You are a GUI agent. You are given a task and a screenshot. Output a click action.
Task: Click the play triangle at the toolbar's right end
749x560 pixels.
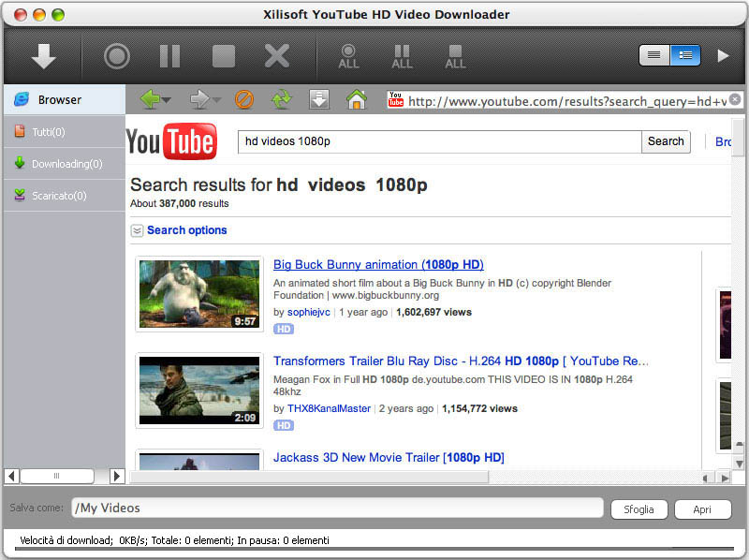click(x=723, y=56)
